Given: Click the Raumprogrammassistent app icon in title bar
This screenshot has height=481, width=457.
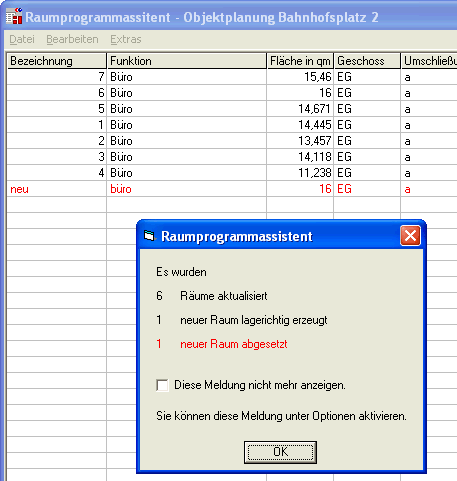Looking at the screenshot, I should [14, 16].
